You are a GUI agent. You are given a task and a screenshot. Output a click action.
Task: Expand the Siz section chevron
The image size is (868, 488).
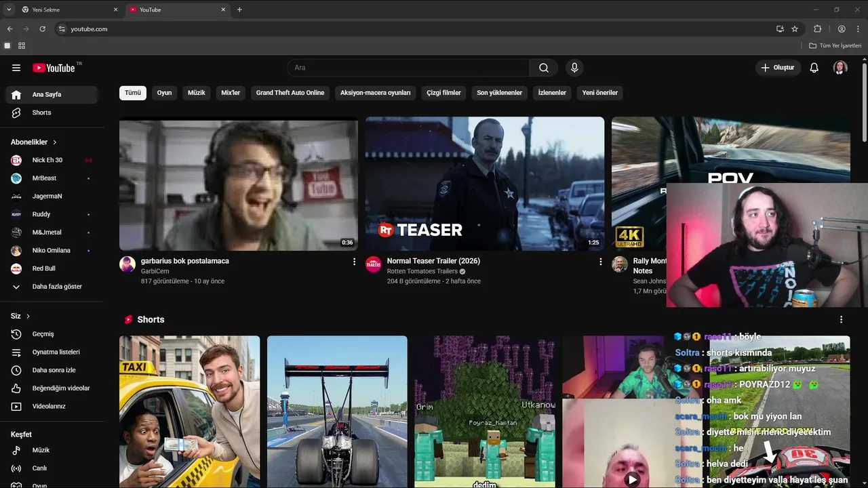(x=28, y=317)
